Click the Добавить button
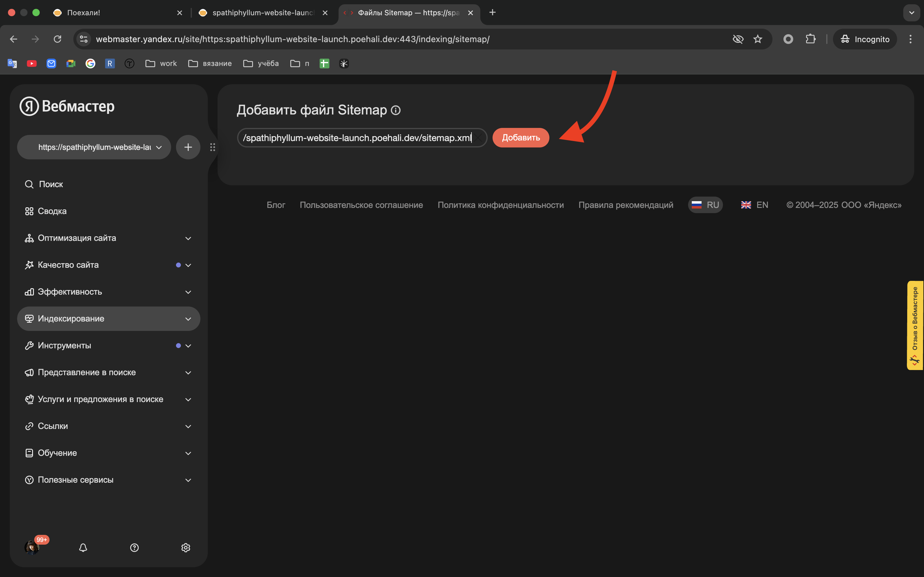The height and width of the screenshot is (577, 924). (520, 137)
